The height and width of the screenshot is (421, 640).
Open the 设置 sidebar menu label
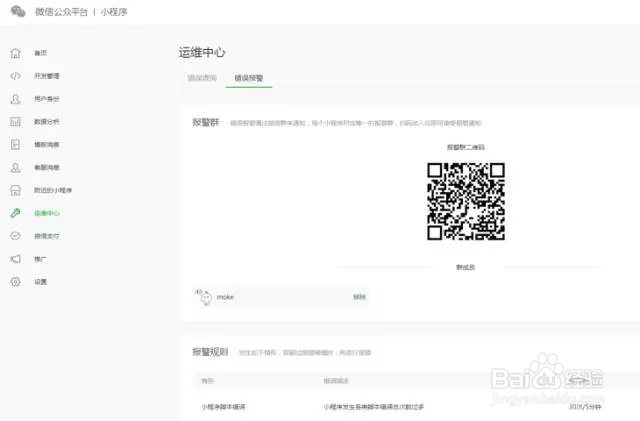pyautogui.click(x=40, y=282)
